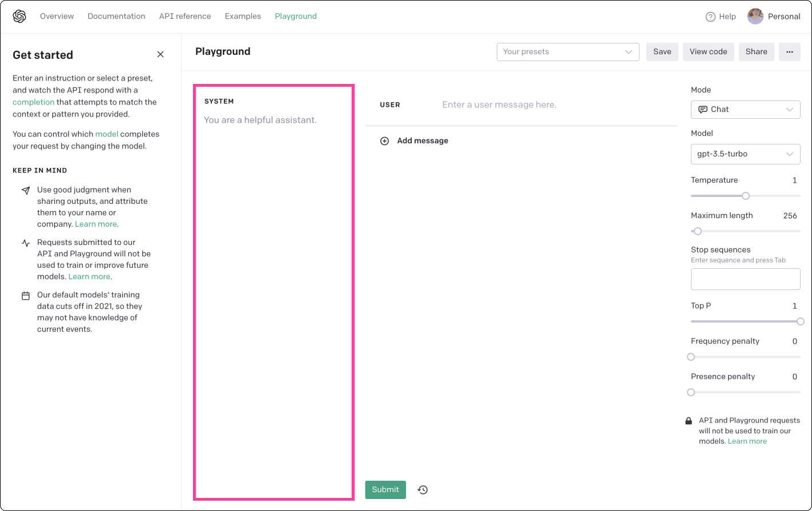Click the plus icon beside Add message
Screen dimensions: 812x511
point(385,140)
